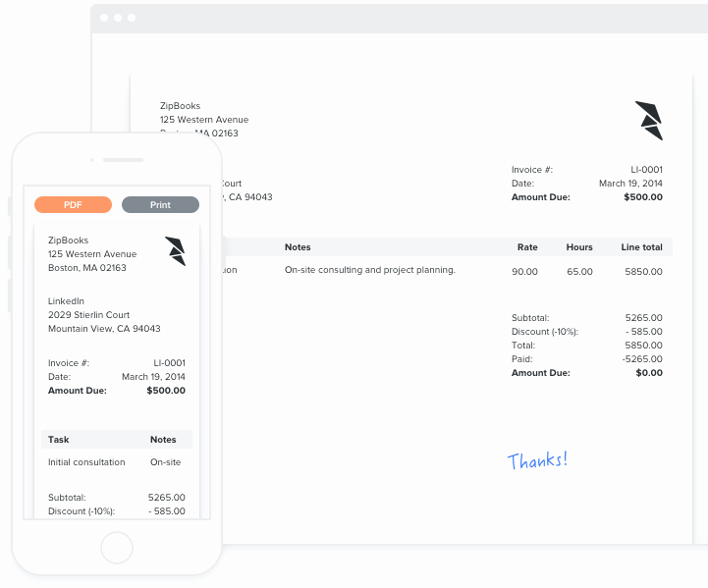Select the Line total column header
The height and width of the screenshot is (588, 708).
tap(641, 246)
